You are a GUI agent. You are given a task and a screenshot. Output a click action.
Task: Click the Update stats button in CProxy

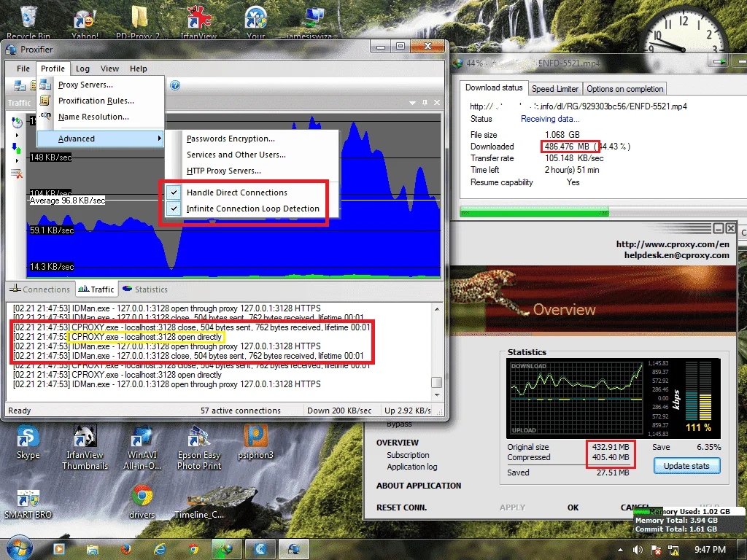pos(686,466)
